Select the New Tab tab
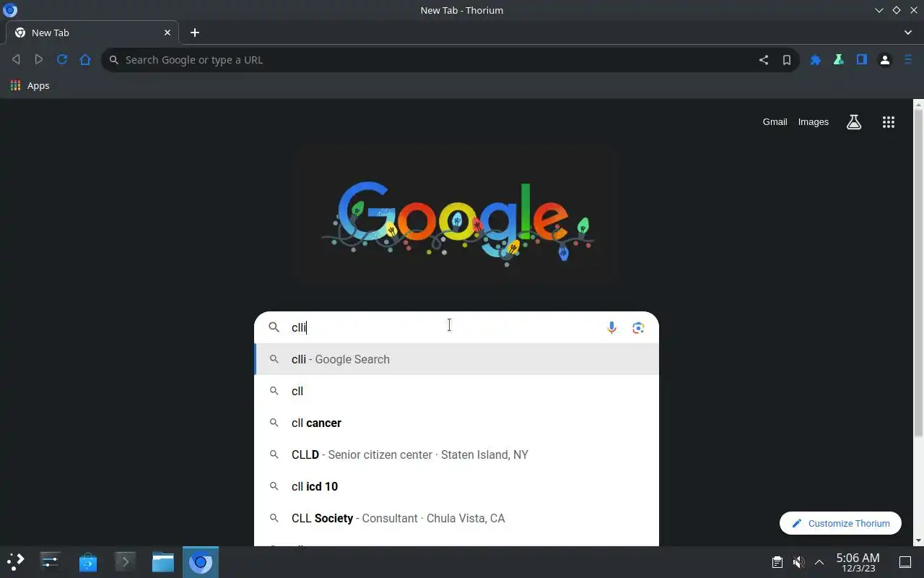 (x=92, y=33)
